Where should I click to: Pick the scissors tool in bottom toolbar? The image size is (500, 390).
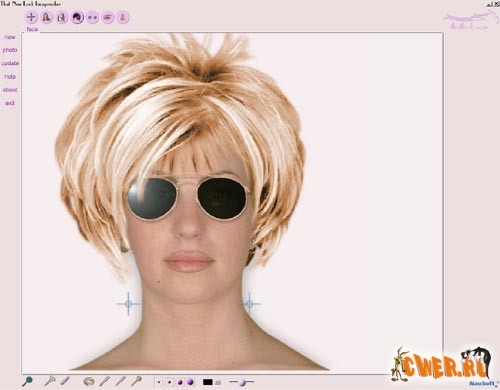click(x=50, y=381)
